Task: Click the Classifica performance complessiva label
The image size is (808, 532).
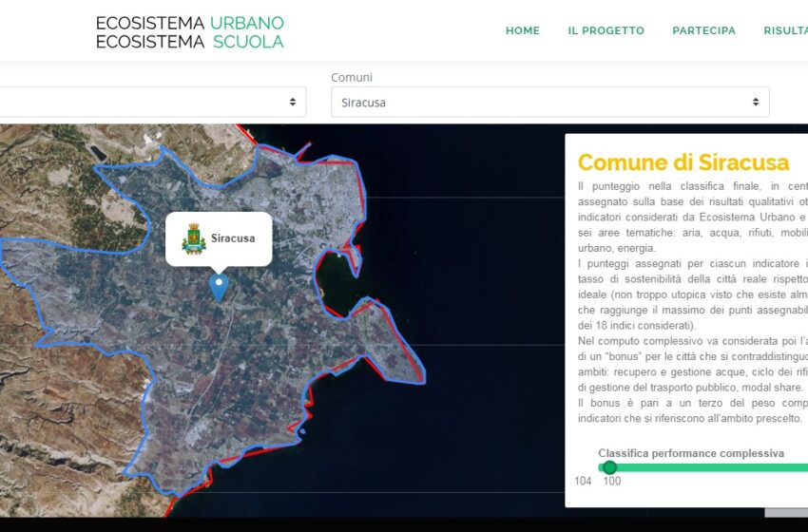Action: click(x=690, y=453)
